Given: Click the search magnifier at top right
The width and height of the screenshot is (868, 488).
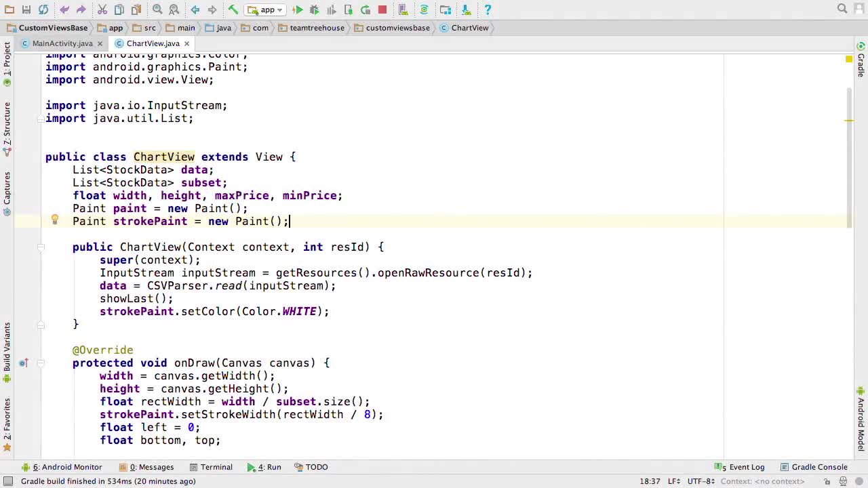Looking at the screenshot, I should (x=842, y=9).
